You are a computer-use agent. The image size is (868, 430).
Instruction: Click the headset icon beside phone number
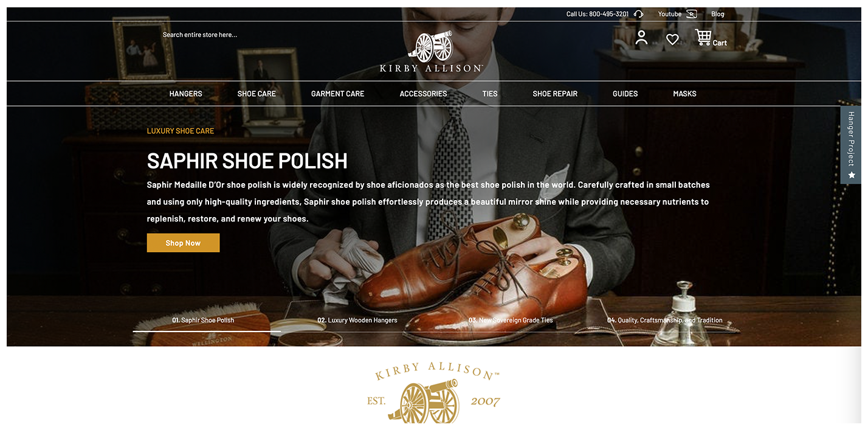coord(638,14)
